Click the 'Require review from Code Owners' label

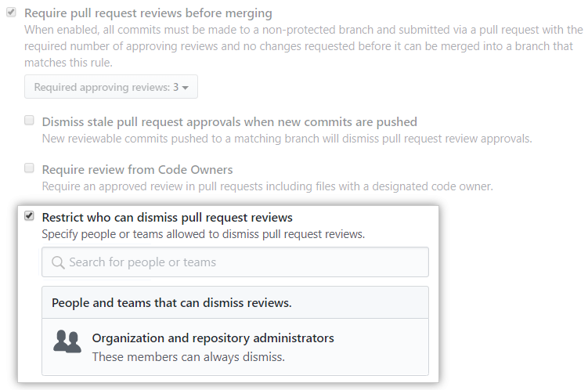(x=137, y=169)
